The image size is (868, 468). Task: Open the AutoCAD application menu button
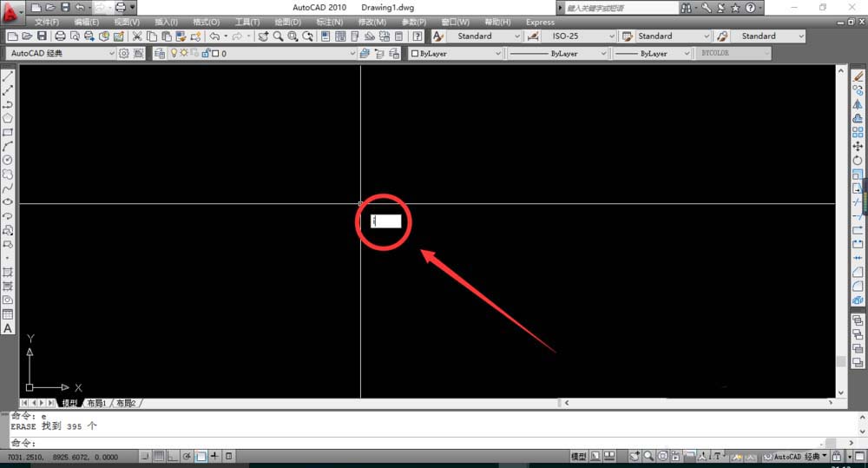[12, 11]
